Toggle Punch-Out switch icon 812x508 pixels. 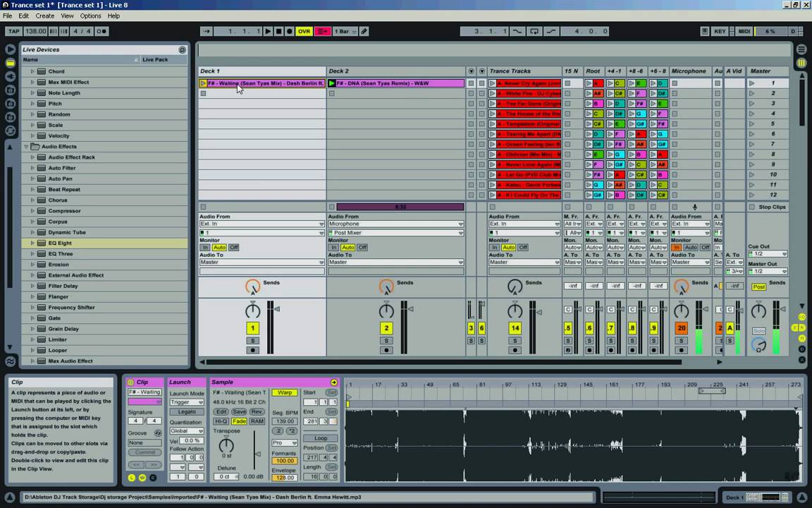pos(551,31)
